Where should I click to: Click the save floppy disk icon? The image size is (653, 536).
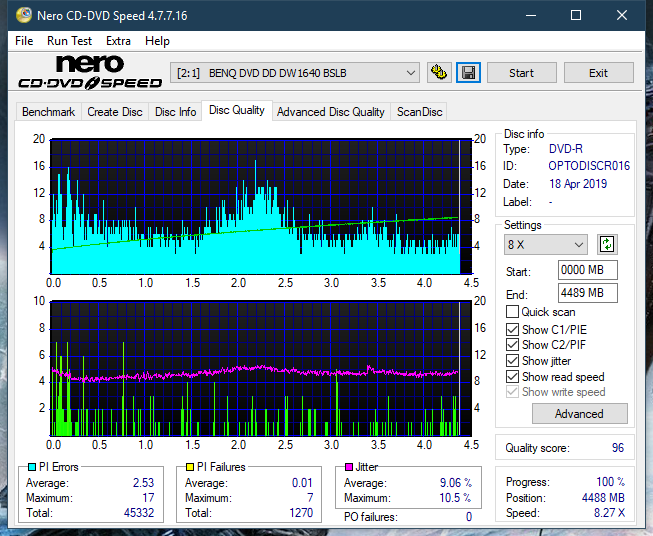pyautogui.click(x=468, y=73)
